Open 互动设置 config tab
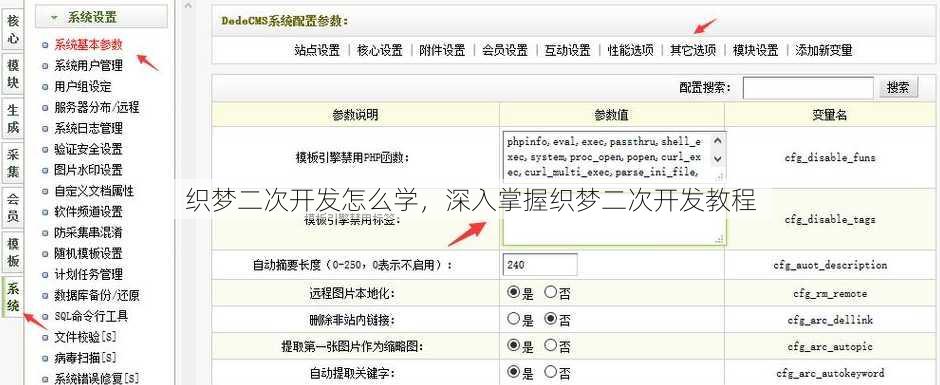 tap(567, 50)
